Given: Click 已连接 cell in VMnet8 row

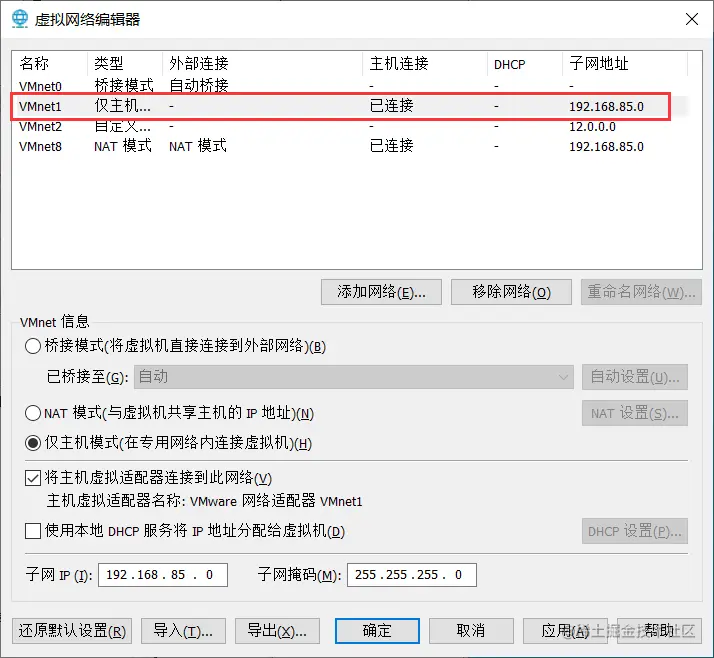Looking at the screenshot, I should coord(392,146).
